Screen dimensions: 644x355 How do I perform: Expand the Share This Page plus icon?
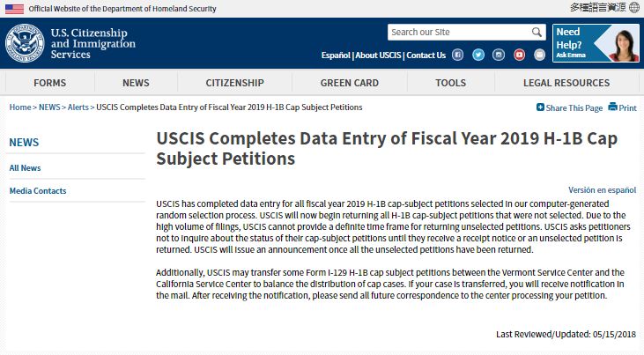540,107
